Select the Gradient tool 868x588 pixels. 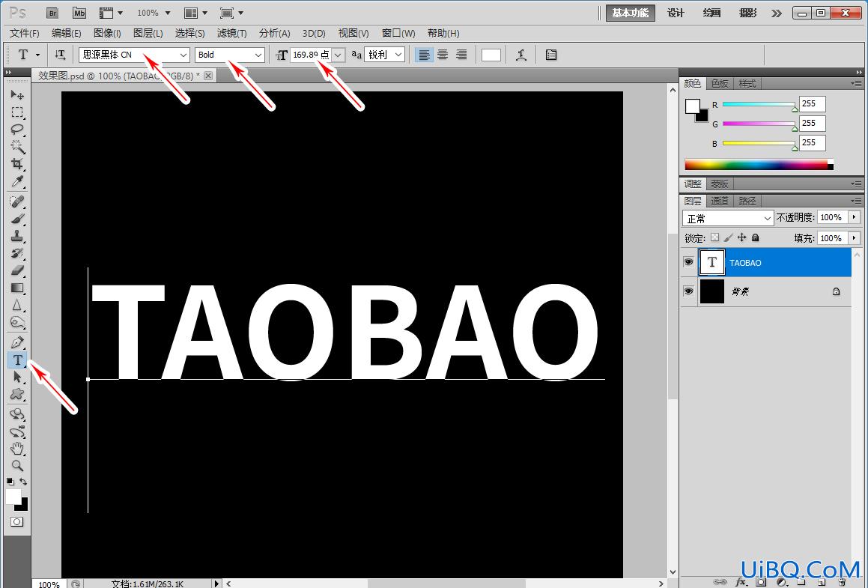pos(17,288)
